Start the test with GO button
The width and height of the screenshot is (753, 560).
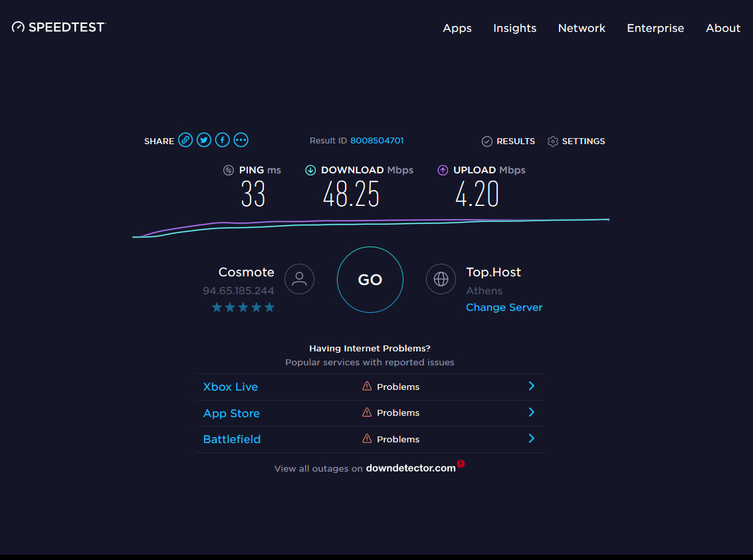coord(370,280)
